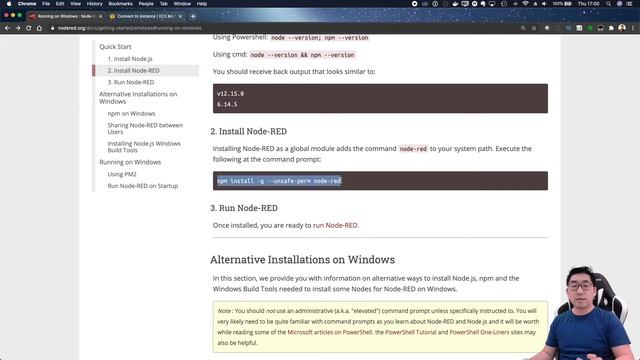Open Microsoft articles on PowerShell link

tap(330, 332)
